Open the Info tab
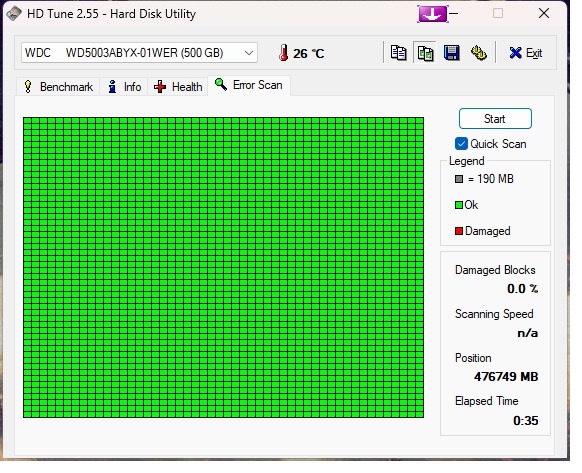Screen dimensions: 582x473 [124, 87]
